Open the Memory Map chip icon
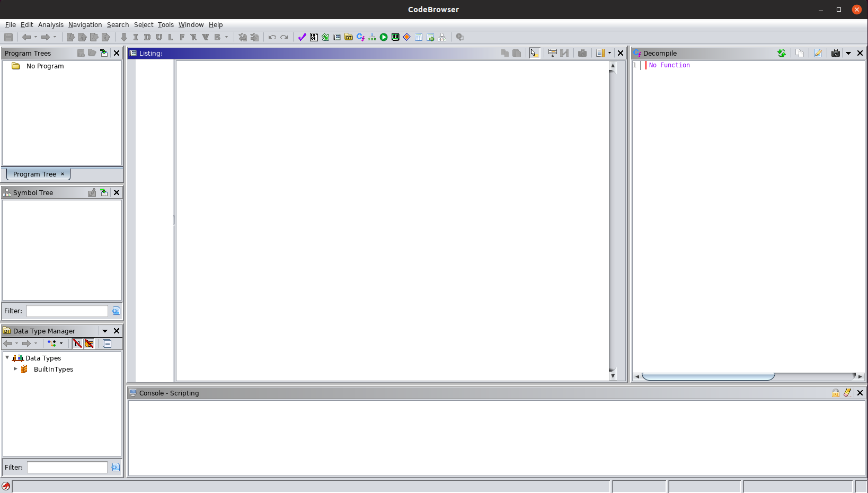This screenshot has width=868, height=493. point(395,37)
